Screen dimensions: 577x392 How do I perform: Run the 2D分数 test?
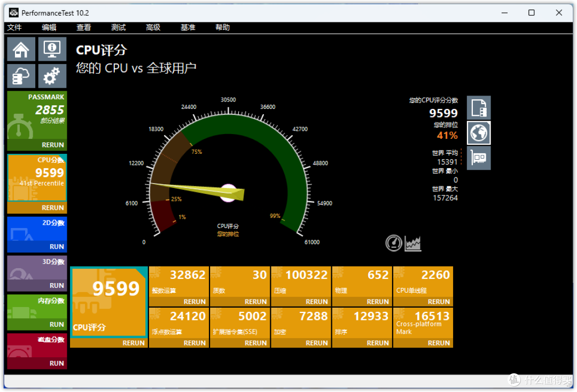57,247
